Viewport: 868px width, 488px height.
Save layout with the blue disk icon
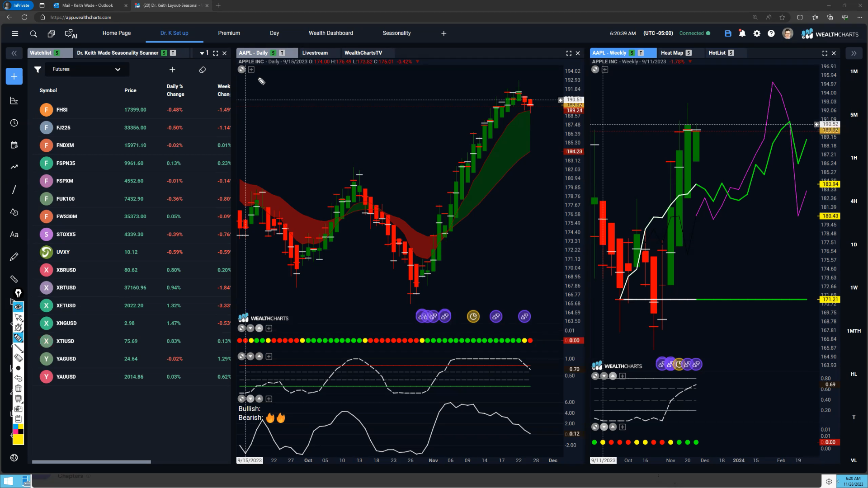click(x=728, y=33)
